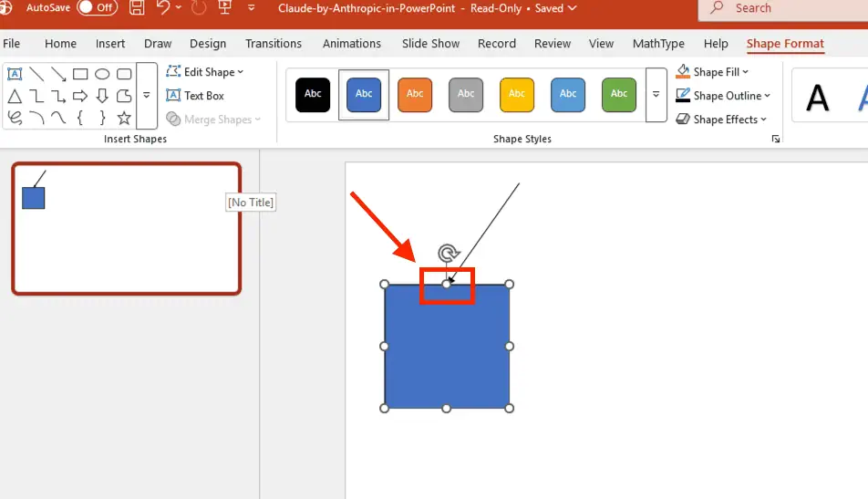
Task: Click the Text Box button
Action: (195, 96)
